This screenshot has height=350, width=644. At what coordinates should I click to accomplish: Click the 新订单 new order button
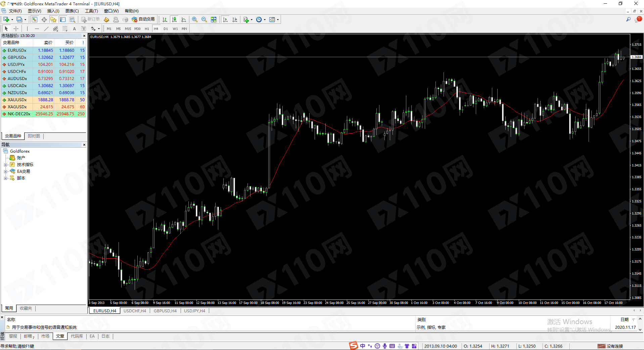91,20
